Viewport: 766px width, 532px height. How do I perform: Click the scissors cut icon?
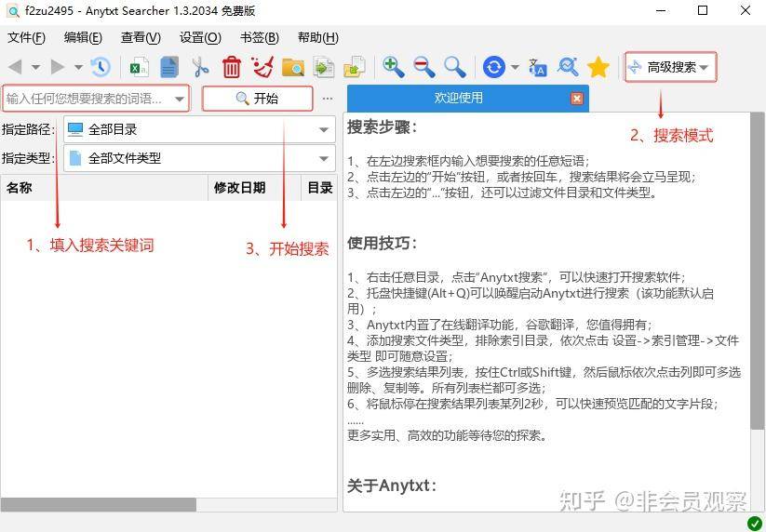click(x=200, y=67)
